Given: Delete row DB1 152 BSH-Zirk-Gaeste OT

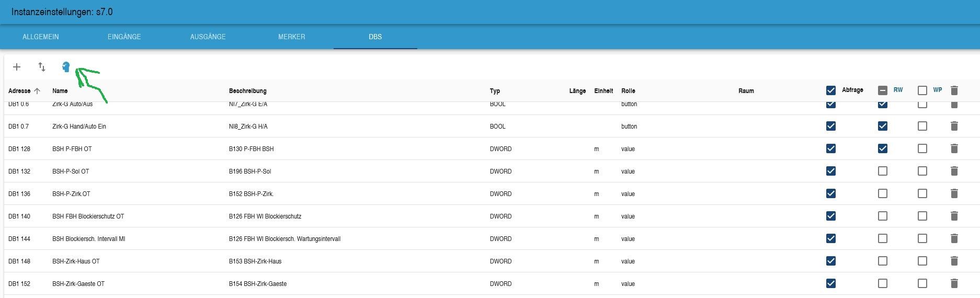Looking at the screenshot, I should tap(954, 283).
